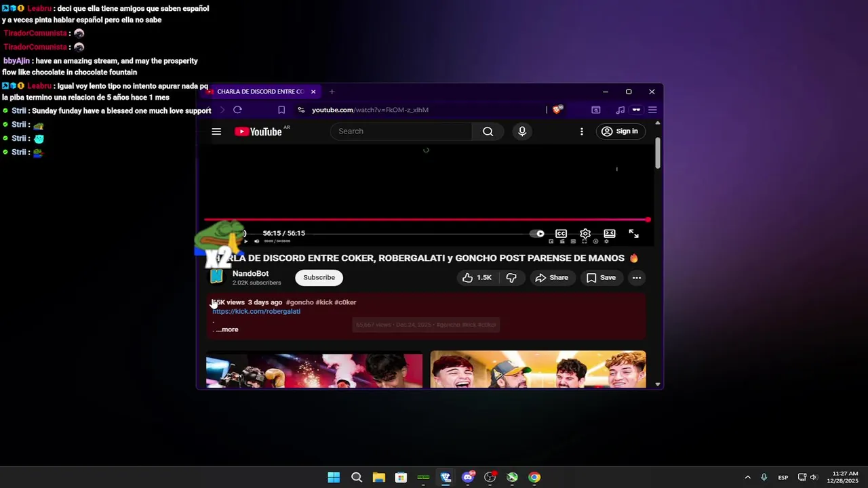Subscribe to the NandoBot channel
Viewport: 868px width, 488px height.
coord(319,277)
